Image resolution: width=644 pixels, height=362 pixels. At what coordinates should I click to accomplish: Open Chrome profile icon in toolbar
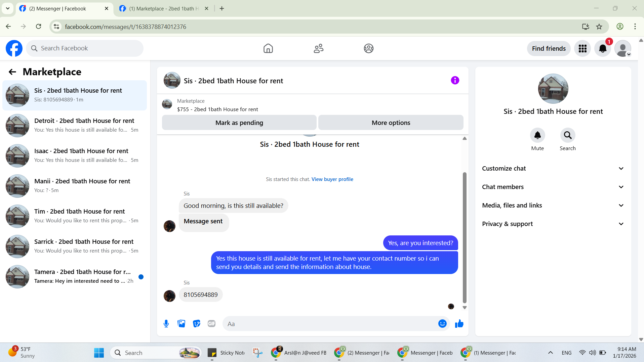coord(620,27)
